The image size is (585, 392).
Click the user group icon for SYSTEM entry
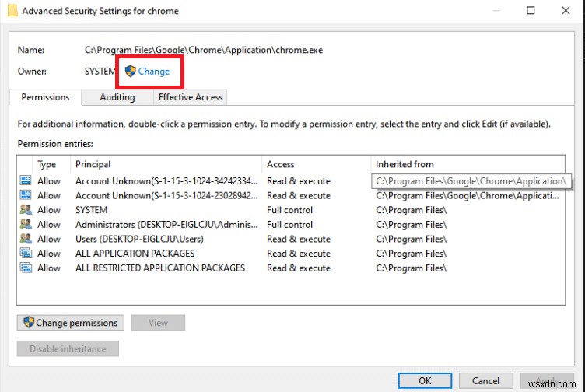(x=26, y=210)
